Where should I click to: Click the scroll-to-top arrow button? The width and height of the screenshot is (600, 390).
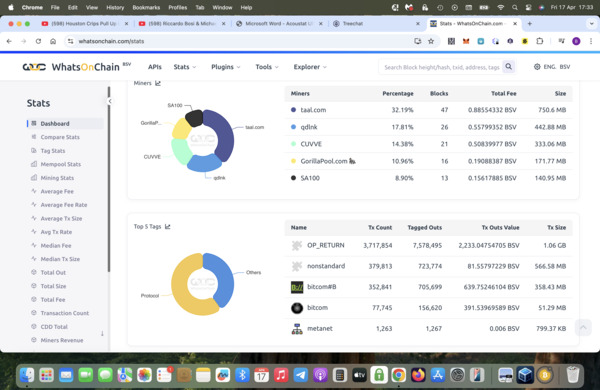coord(583,328)
